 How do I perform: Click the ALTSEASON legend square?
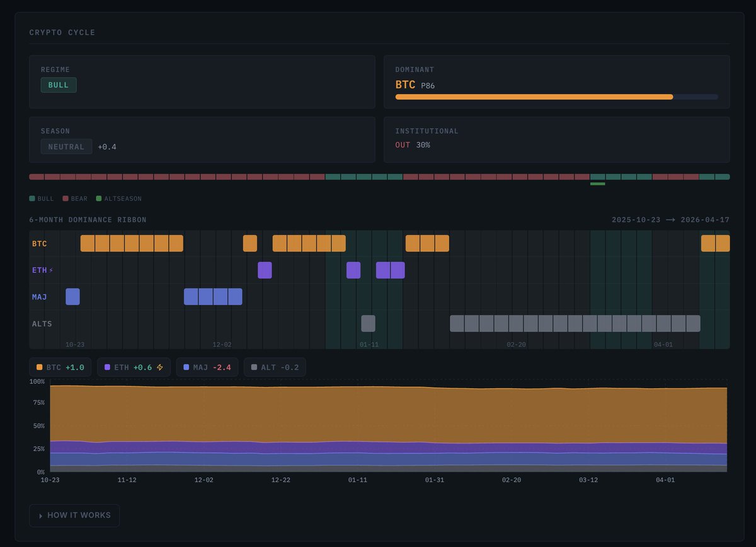tap(99, 199)
